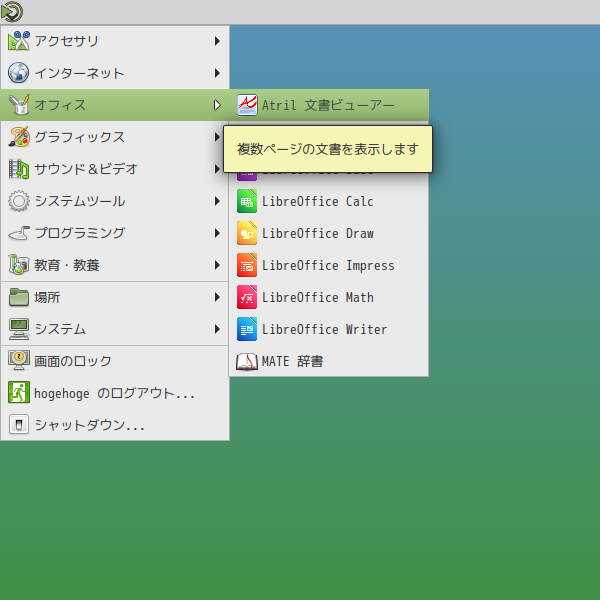Click the プログラミング icon
Image resolution: width=600 pixels, height=600 pixels.
click(x=18, y=233)
